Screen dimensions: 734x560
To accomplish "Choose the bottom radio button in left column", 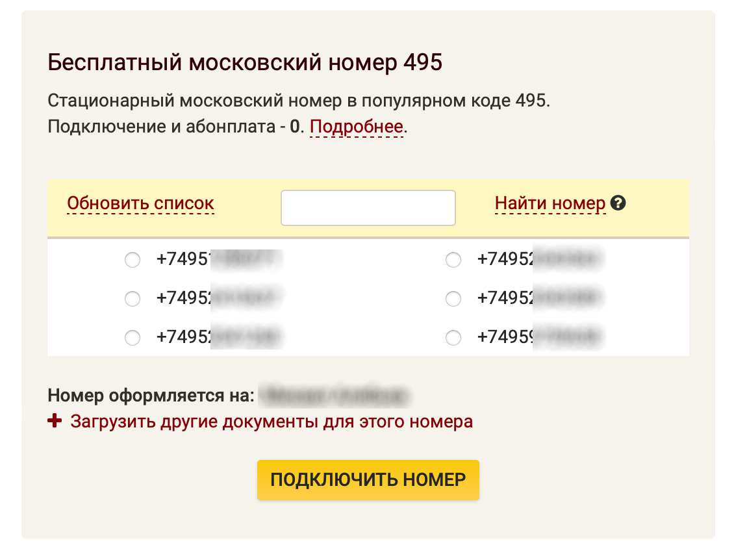I will [132, 338].
